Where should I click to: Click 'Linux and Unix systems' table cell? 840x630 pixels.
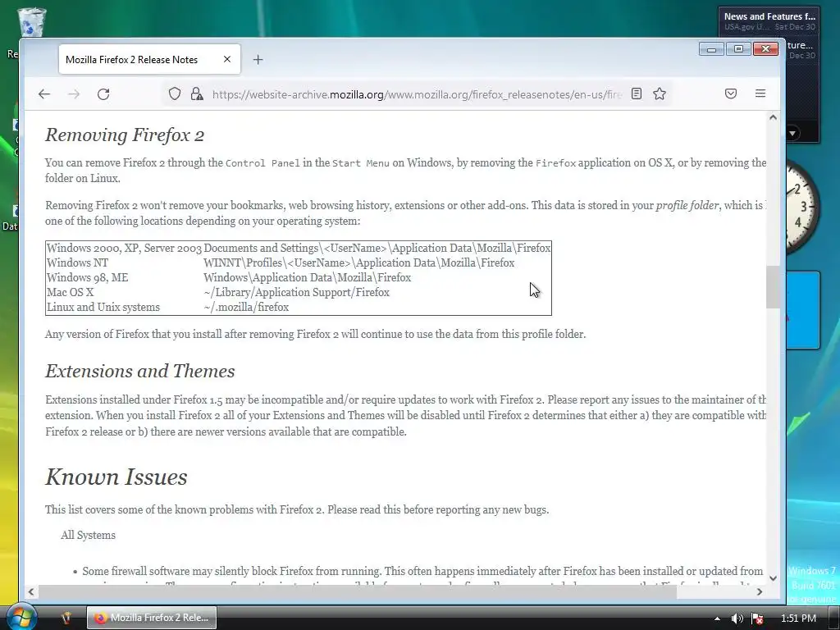tap(103, 307)
